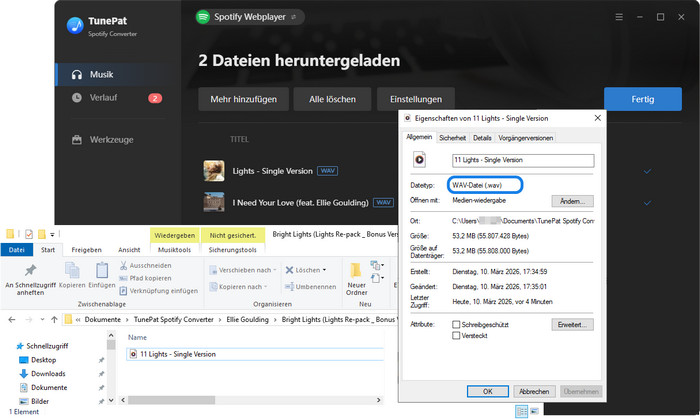Click checkmark icon for I Need Your Love row

coord(647,203)
